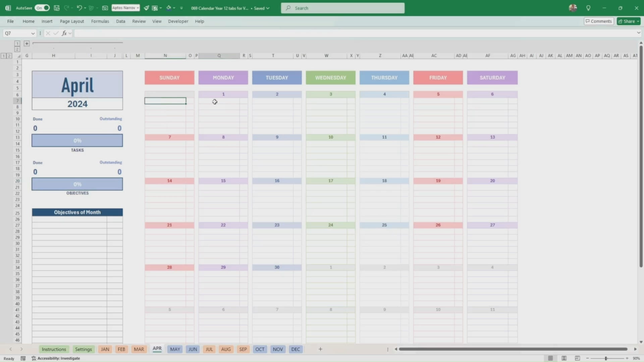Click the lightbulb tips icon
The width and height of the screenshot is (644, 362).
click(588, 8)
